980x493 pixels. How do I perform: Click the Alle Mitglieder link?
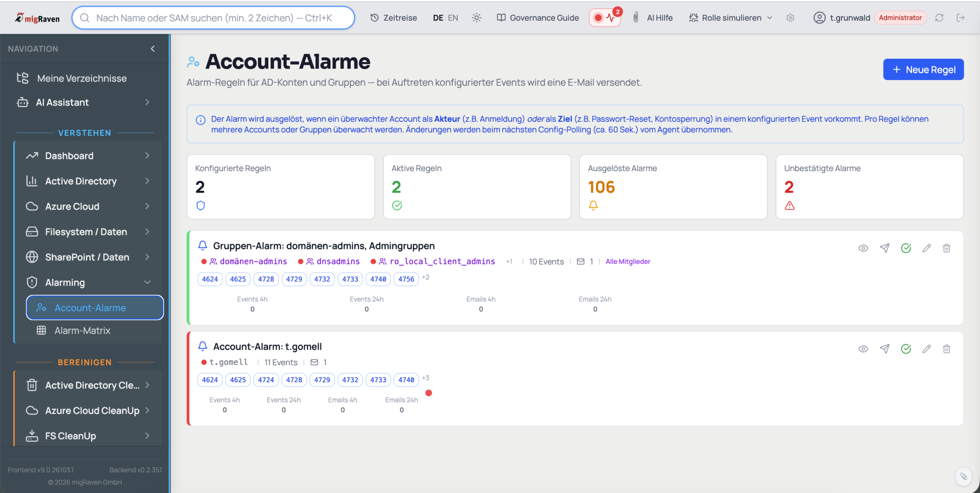628,262
